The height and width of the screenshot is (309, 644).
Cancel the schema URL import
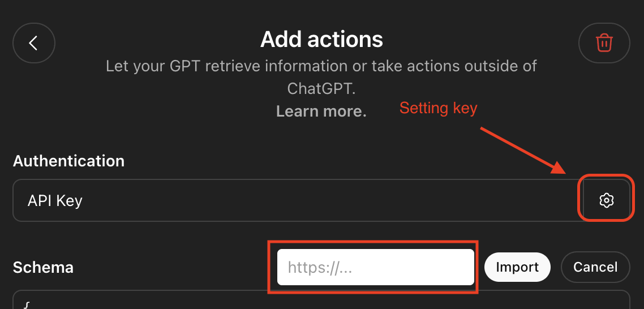(x=595, y=267)
